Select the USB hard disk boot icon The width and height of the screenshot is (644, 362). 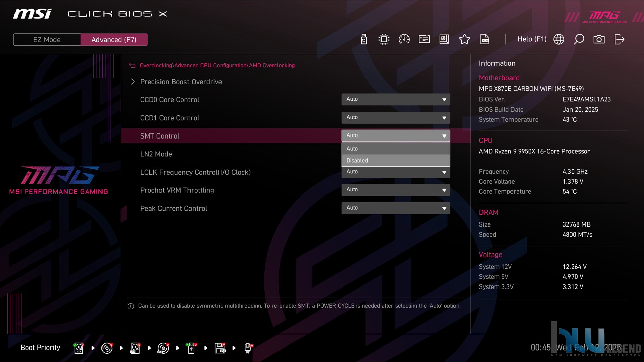point(135,348)
